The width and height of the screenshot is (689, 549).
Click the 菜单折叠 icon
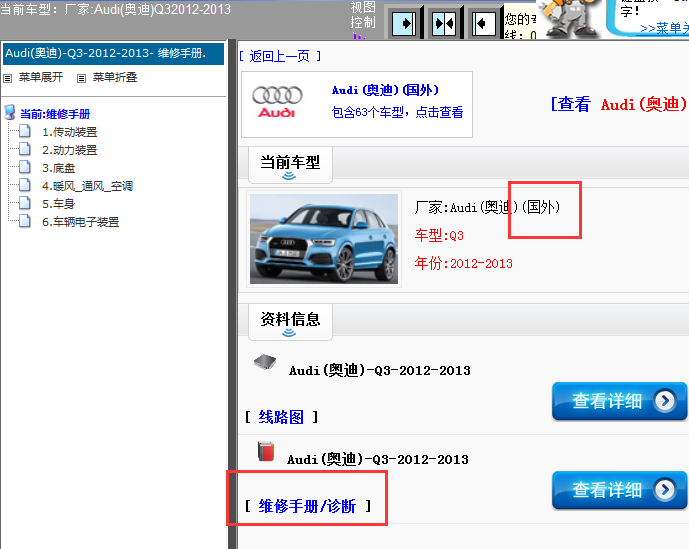[x=81, y=79]
